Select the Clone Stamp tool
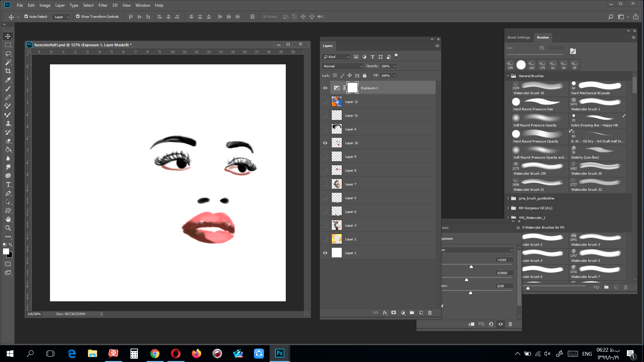Viewport: 644px width, 362px height. 8,123
